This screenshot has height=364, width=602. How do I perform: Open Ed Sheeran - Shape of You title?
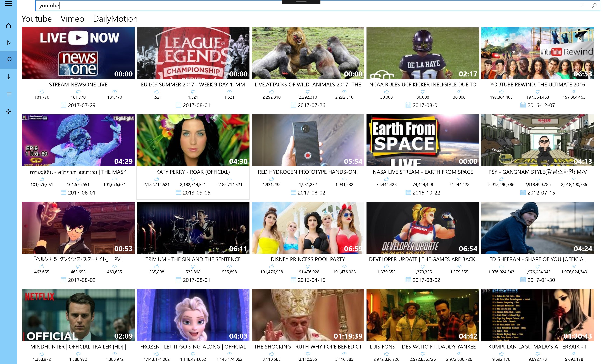[537, 259]
